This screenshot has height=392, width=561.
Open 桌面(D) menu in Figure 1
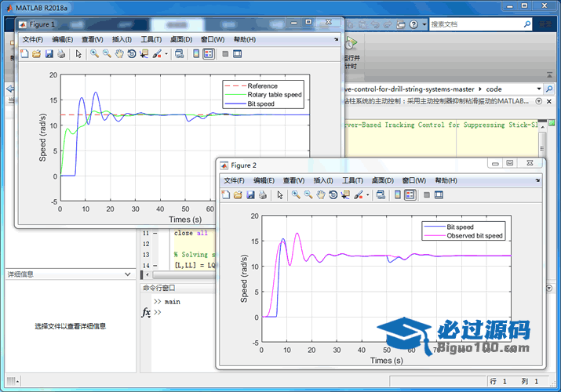pyautogui.click(x=181, y=39)
